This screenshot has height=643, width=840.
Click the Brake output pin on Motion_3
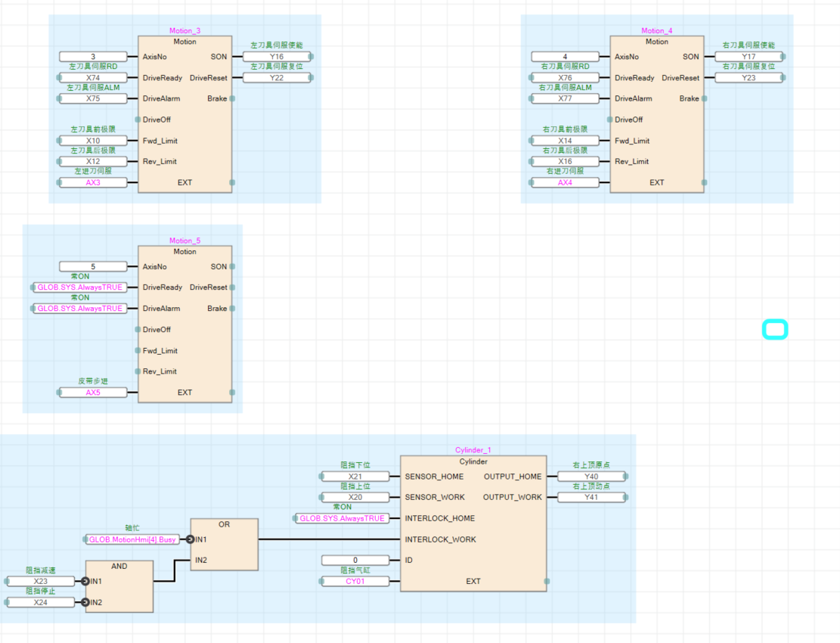click(x=232, y=98)
